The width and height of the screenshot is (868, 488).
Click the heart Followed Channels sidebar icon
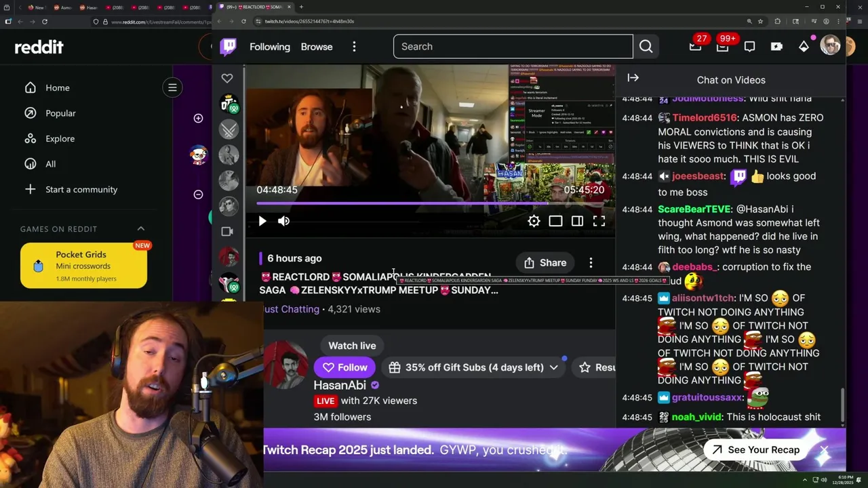[x=227, y=78]
